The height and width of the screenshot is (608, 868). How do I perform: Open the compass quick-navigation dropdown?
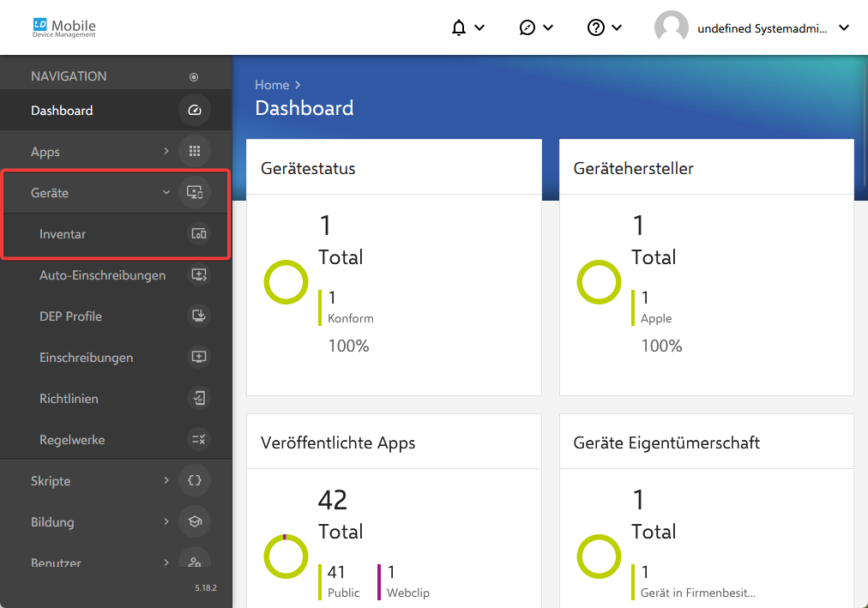[536, 27]
